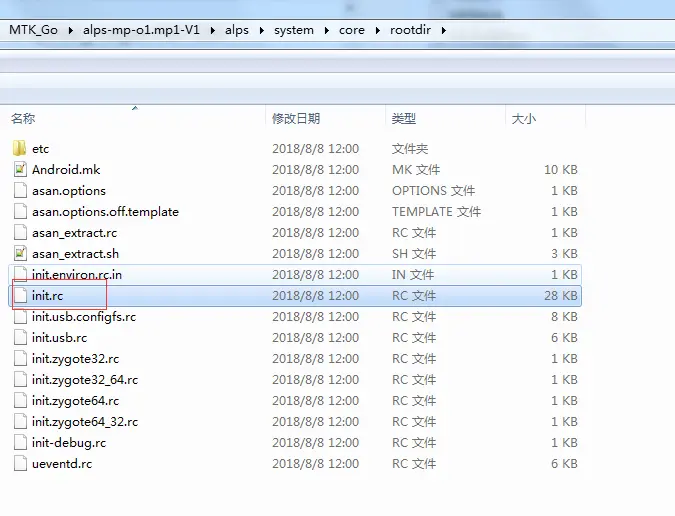
Task: Select the init.usb.configfs.rc file icon
Action: (x=20, y=317)
